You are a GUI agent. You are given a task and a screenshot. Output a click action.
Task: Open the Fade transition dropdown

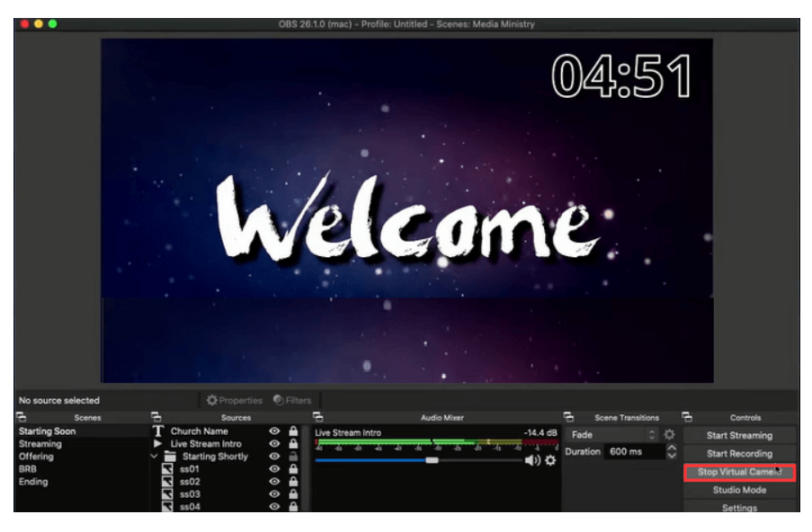613,435
